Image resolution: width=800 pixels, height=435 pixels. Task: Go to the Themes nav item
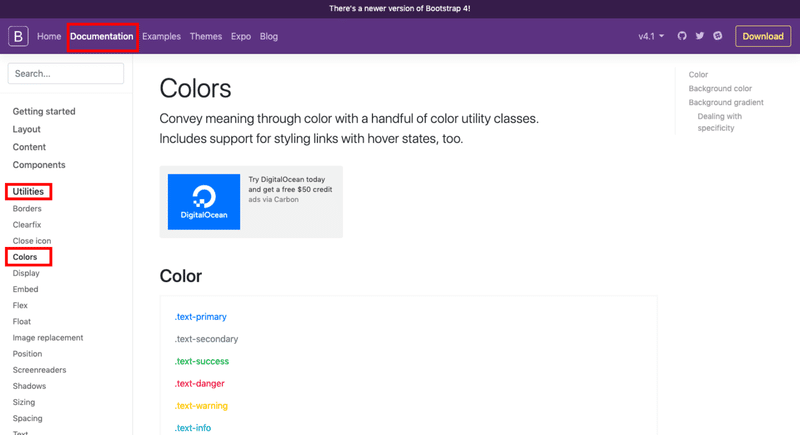coord(206,37)
